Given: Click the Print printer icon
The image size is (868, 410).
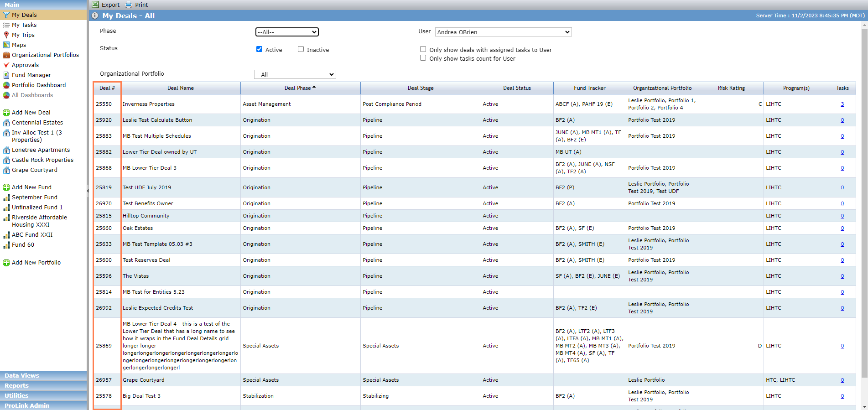Looking at the screenshot, I should [x=129, y=5].
